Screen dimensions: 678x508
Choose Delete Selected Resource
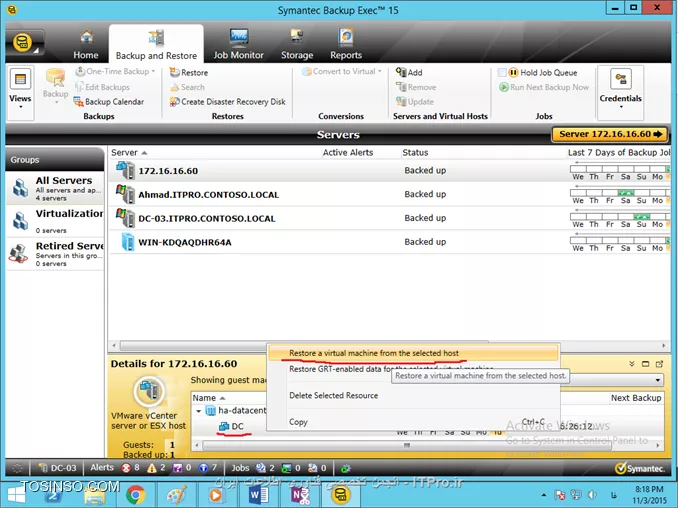pos(333,396)
